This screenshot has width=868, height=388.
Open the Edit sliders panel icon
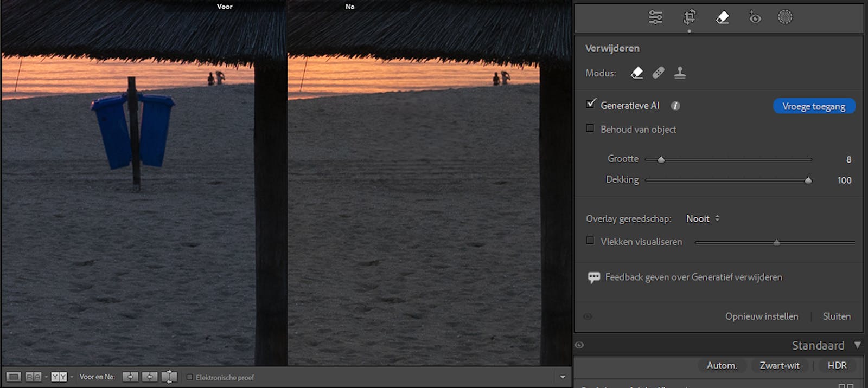click(x=655, y=17)
